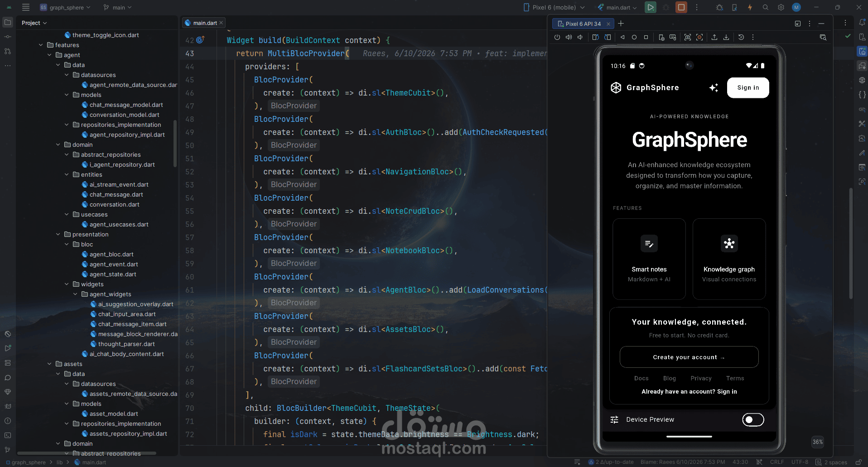
Task: Trigger Flutter hot reload lightning icon
Action: 750,7
